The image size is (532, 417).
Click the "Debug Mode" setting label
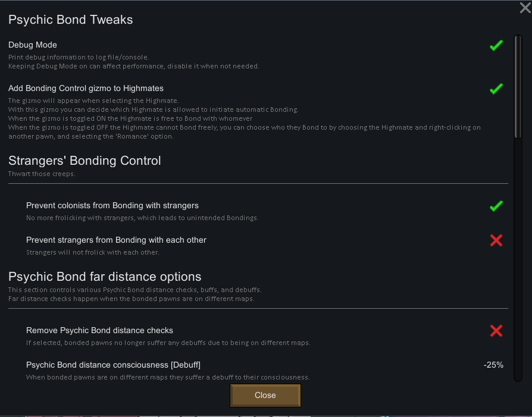coord(33,45)
